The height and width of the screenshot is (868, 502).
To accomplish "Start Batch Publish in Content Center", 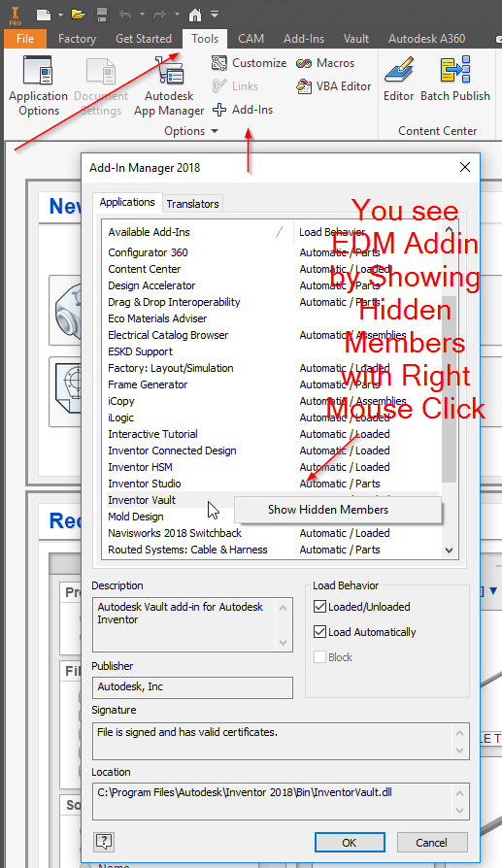I will (x=455, y=79).
